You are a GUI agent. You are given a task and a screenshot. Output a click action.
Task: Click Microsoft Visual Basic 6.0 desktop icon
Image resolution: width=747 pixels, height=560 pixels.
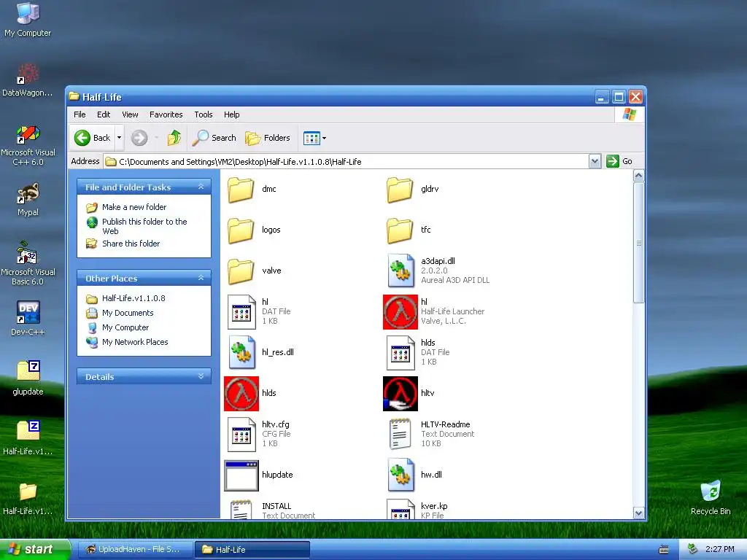(27, 252)
